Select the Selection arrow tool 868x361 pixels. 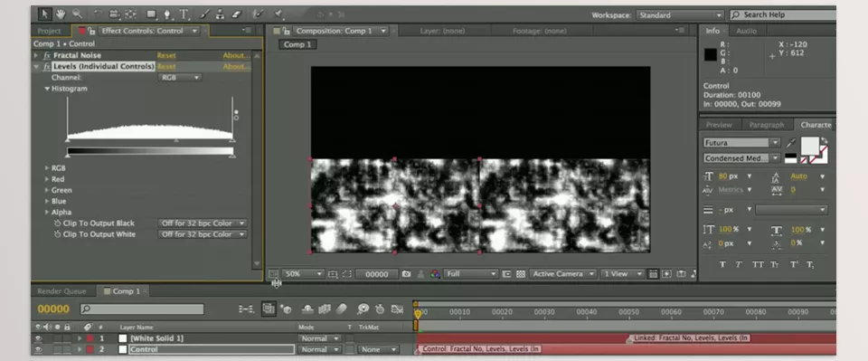pos(45,14)
